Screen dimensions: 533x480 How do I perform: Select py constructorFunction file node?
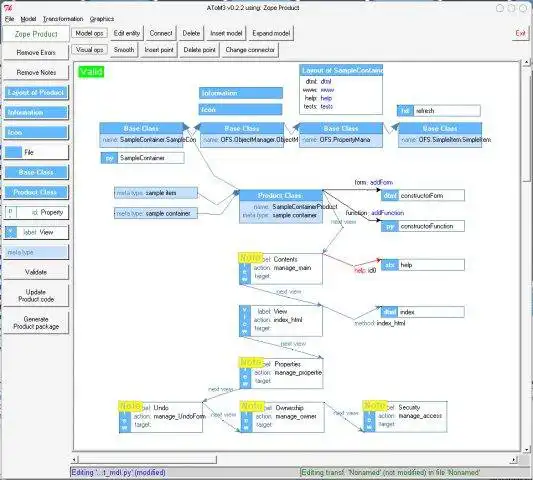[423, 226]
